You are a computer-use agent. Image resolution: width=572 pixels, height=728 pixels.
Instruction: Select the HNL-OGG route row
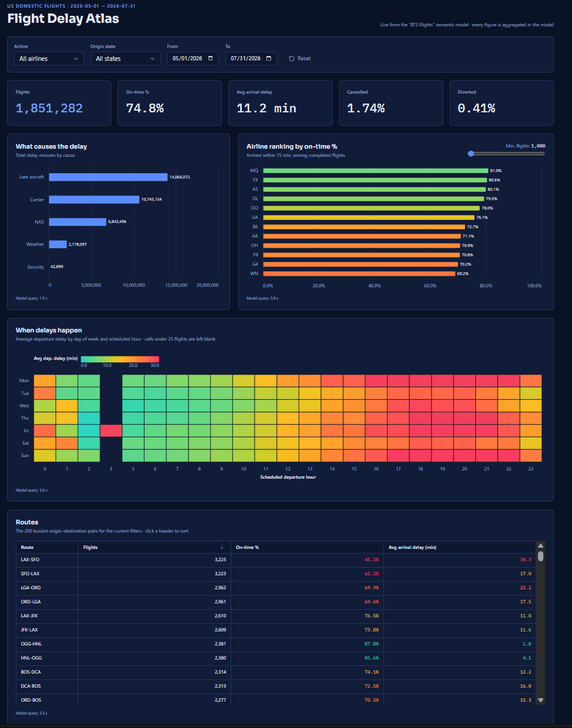(276, 658)
